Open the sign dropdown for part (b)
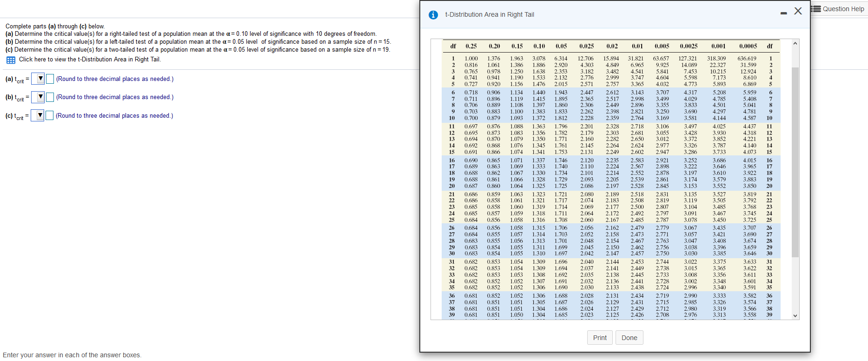The width and height of the screenshot is (868, 361). [x=38, y=97]
